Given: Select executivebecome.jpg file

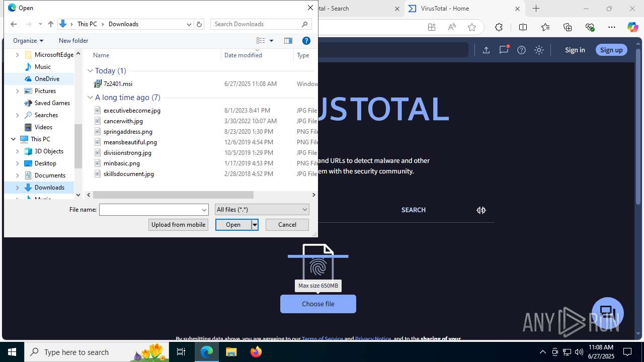Looking at the screenshot, I should click(132, 111).
